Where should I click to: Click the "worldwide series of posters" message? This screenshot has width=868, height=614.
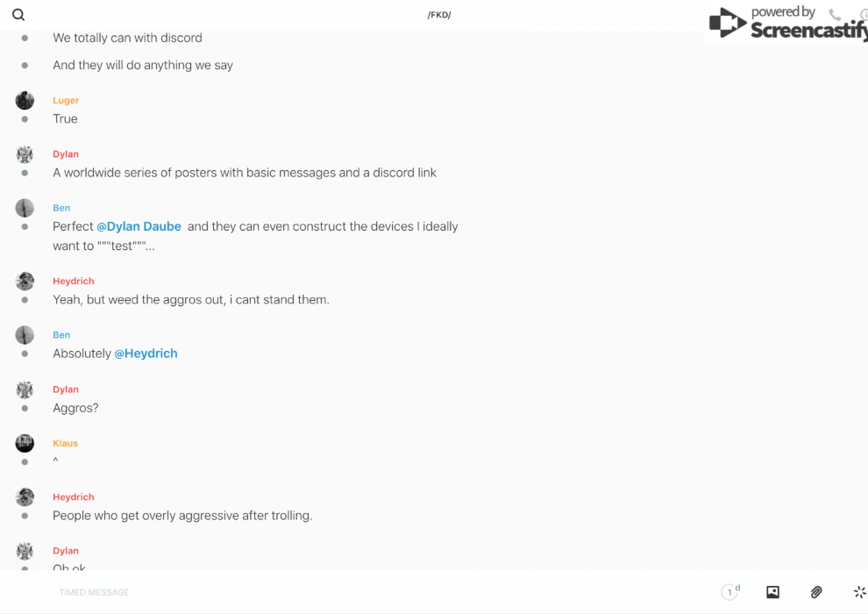[x=245, y=173]
